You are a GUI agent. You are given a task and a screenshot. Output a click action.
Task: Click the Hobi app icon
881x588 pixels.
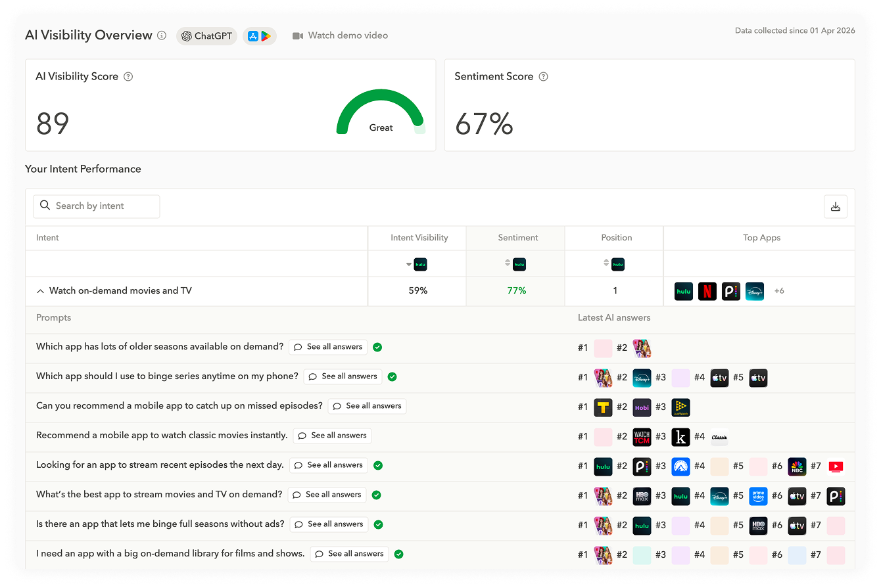pos(642,407)
